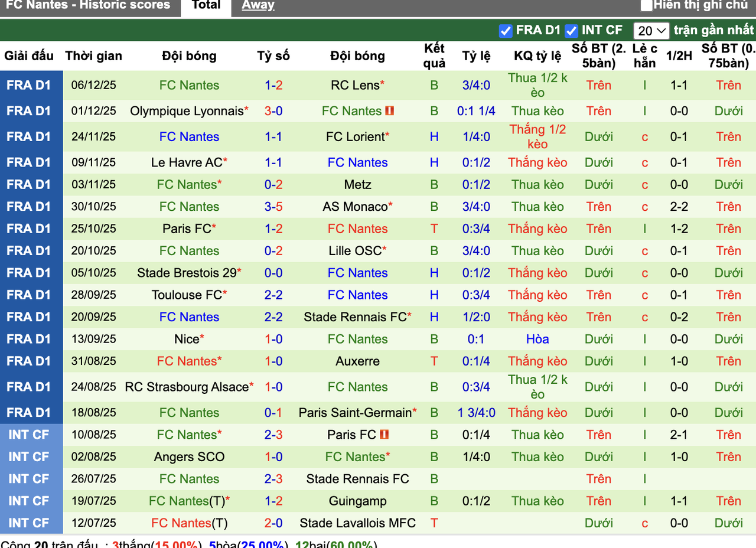Select Angers SCO team name

point(189,457)
